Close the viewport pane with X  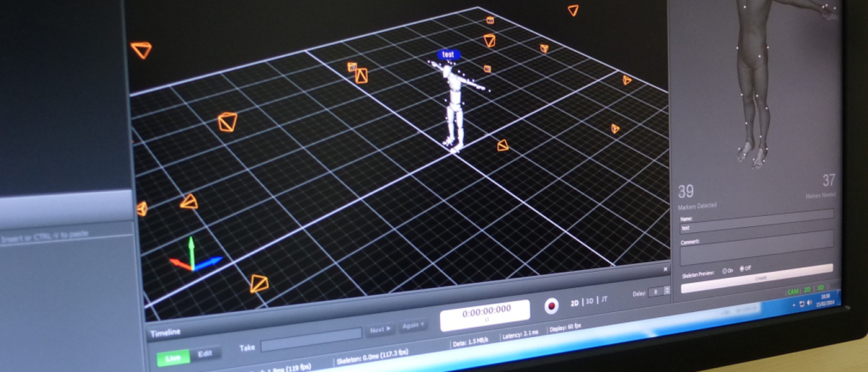point(665,270)
